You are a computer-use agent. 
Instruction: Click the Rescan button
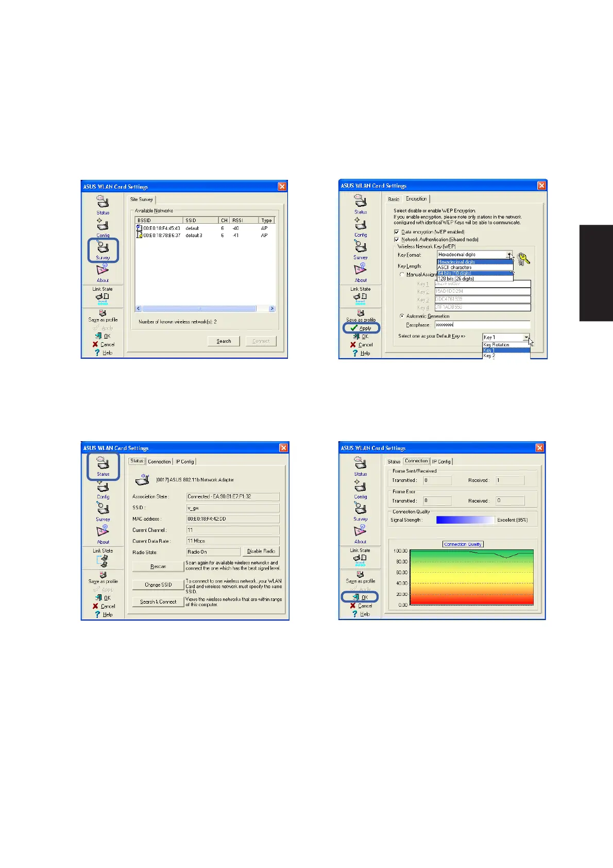click(158, 566)
